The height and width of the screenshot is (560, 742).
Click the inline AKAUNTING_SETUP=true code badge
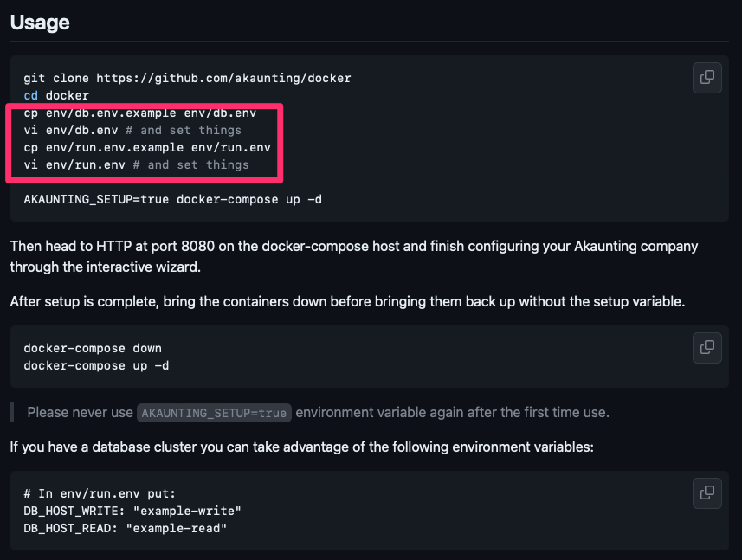[214, 413]
